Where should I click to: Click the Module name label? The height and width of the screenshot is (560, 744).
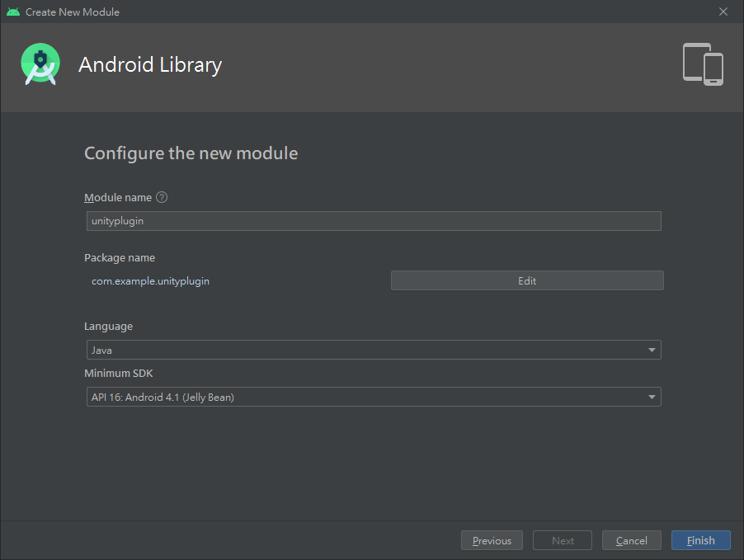coord(118,197)
